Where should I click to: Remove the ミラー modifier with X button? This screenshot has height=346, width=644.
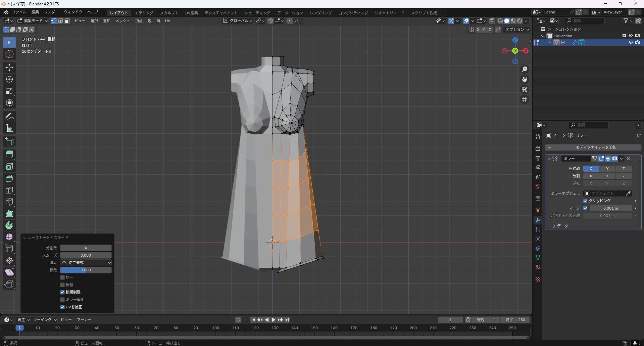click(628, 159)
